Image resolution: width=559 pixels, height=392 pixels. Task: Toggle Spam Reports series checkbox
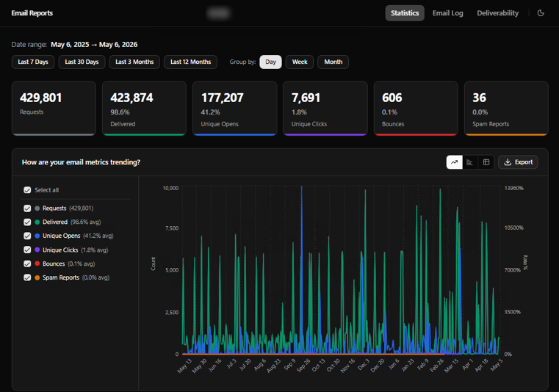(27, 277)
